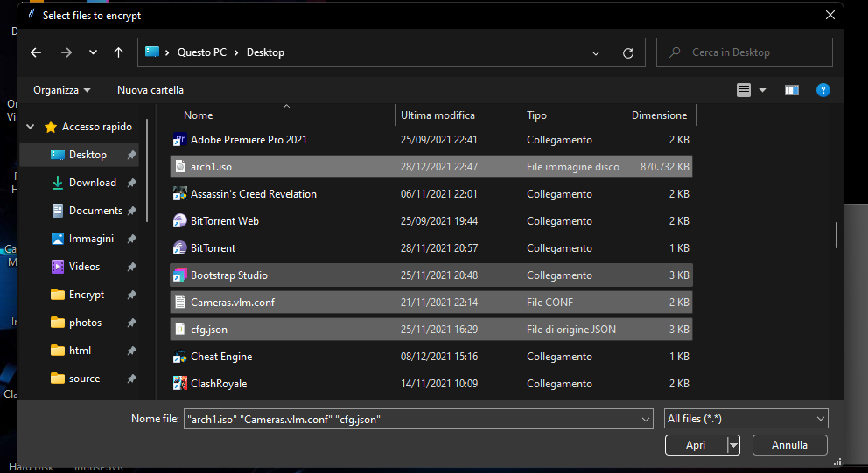This screenshot has width=868, height=473.
Task: Click the pin icon next to Download
Action: pos(132,183)
